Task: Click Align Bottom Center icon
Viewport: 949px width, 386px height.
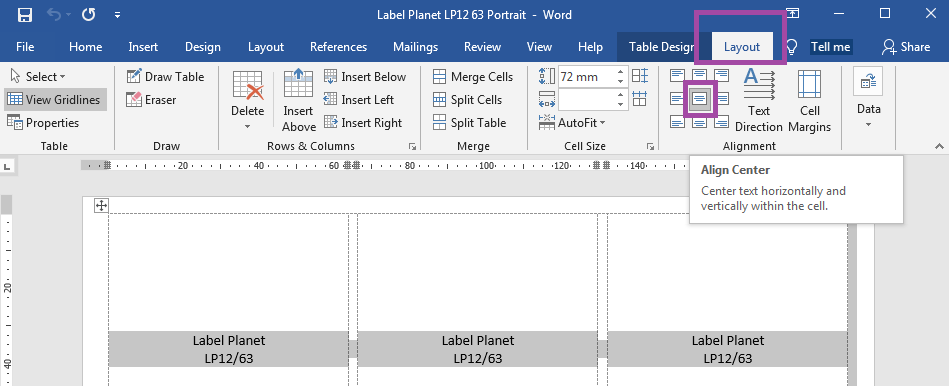Action: [700, 122]
